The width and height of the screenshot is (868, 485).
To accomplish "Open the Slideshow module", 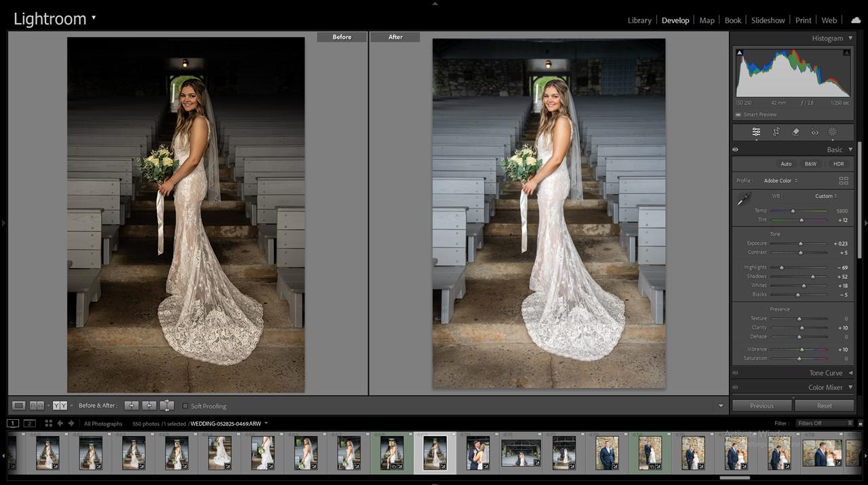I will pos(768,20).
